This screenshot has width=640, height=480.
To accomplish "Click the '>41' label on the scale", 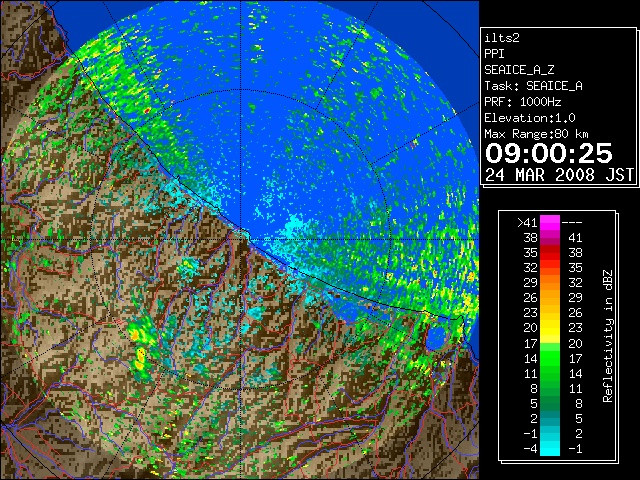I will coord(527,222).
